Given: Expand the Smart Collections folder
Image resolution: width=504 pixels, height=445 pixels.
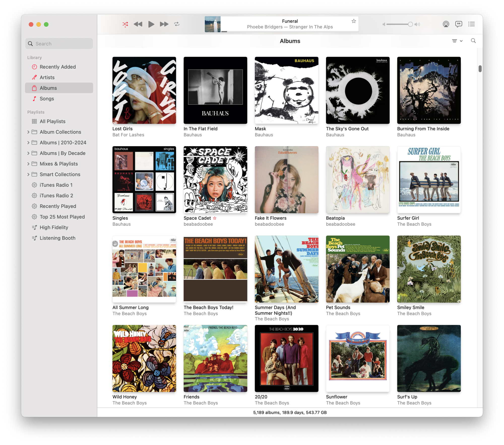Looking at the screenshot, I should (x=28, y=174).
